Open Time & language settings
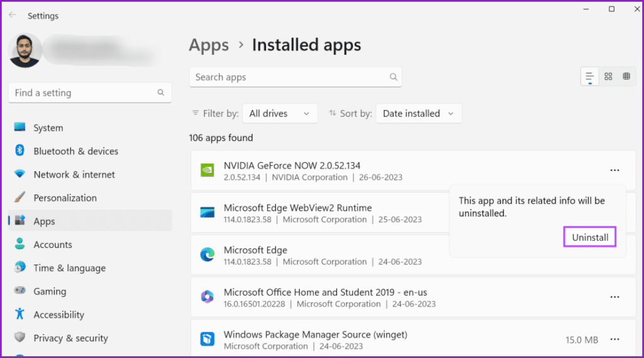The height and width of the screenshot is (358, 644). click(x=90, y=268)
